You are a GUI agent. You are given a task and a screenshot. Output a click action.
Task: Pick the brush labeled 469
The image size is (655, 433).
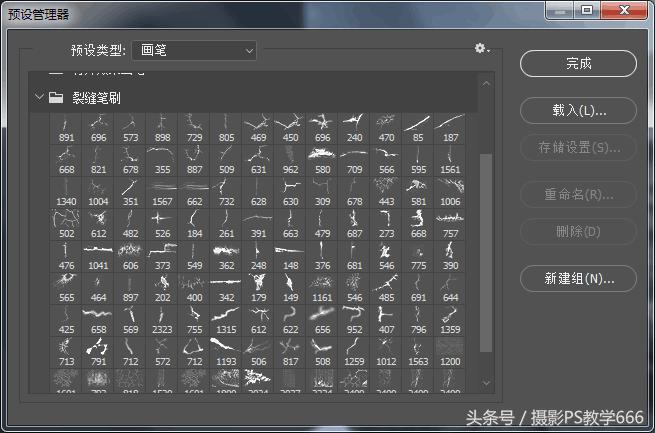point(258,129)
